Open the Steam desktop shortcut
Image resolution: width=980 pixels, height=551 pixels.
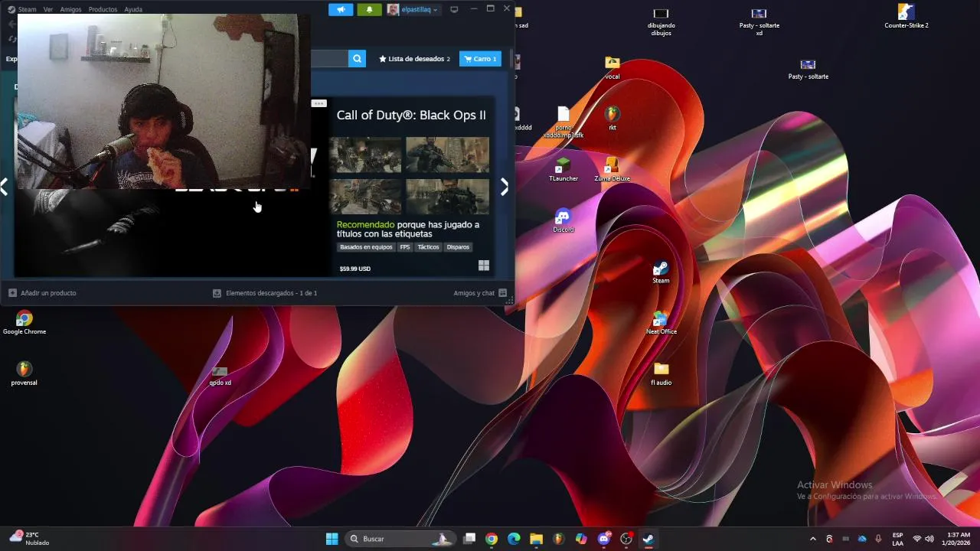[661, 272]
